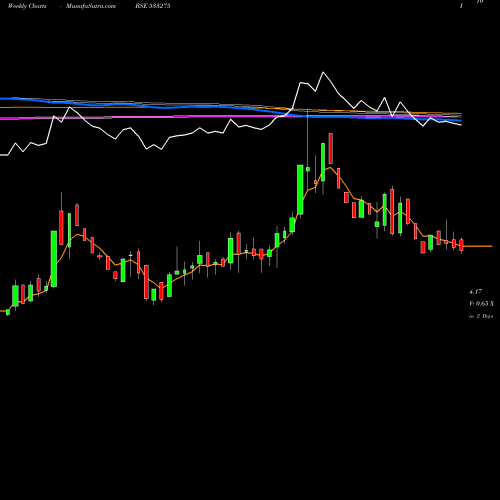This screenshot has height=500, width=500.
Task: Click the last red candlestick on the chart
Action: point(461,245)
